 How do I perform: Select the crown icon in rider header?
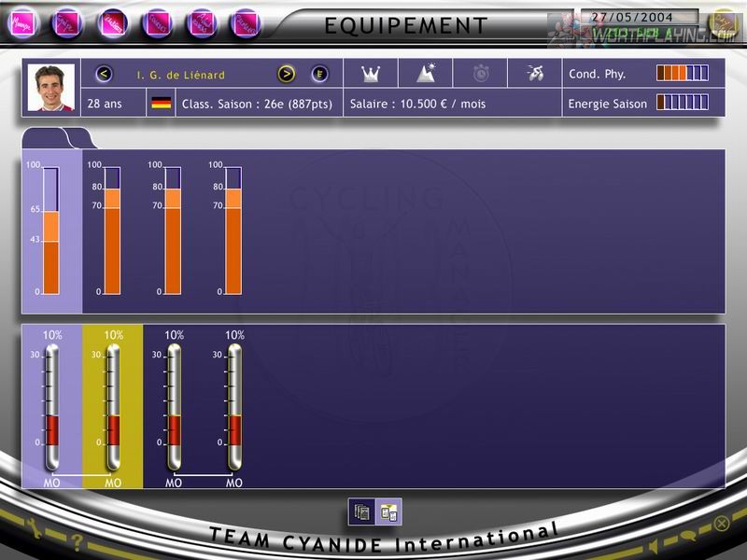coord(371,74)
